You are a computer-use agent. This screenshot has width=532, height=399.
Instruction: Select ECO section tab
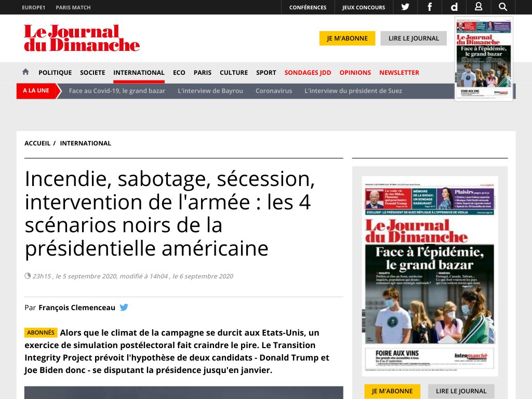point(179,73)
